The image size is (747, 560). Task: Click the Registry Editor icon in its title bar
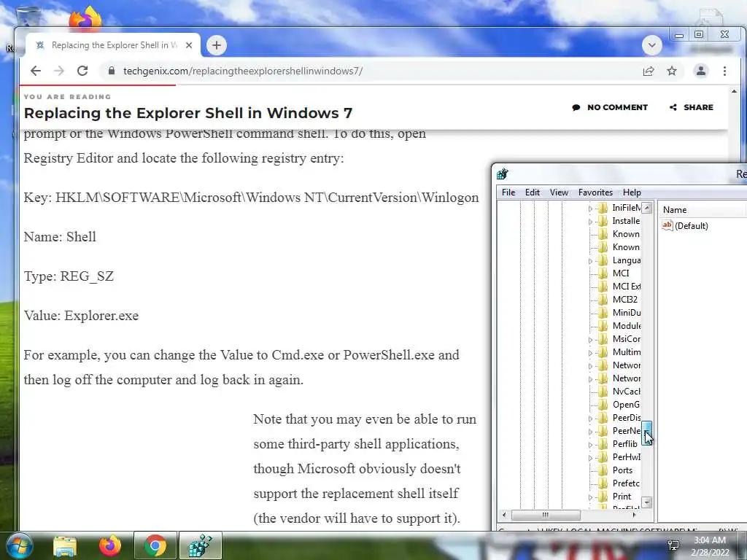502,174
